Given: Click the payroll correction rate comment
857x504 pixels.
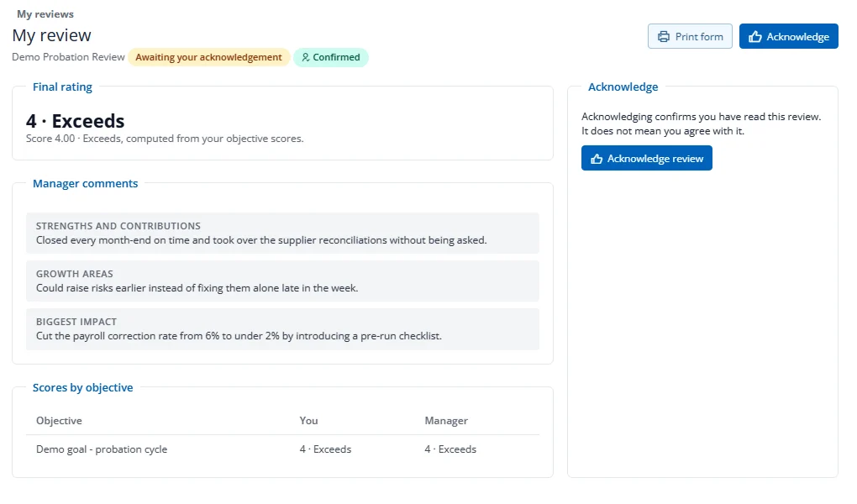Looking at the screenshot, I should tap(239, 336).
